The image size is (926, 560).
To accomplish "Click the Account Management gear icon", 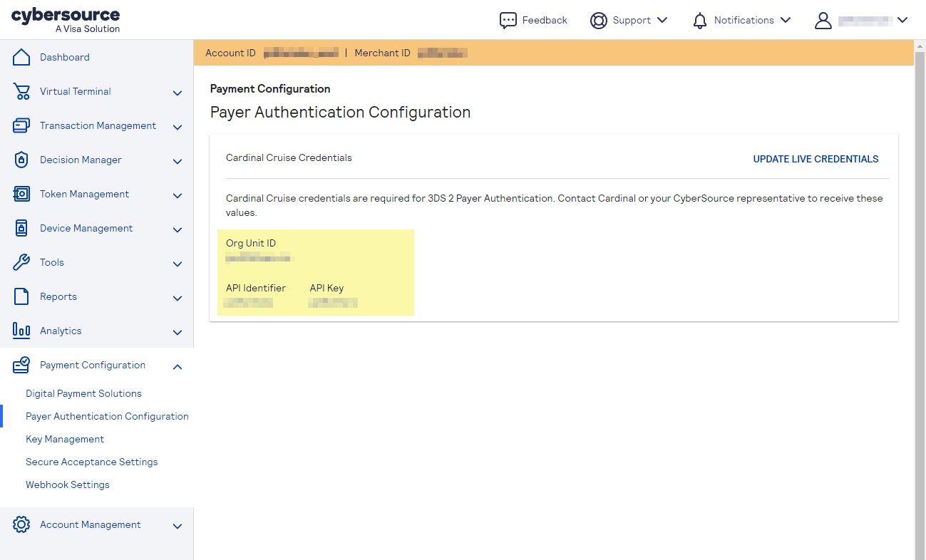I will point(21,524).
